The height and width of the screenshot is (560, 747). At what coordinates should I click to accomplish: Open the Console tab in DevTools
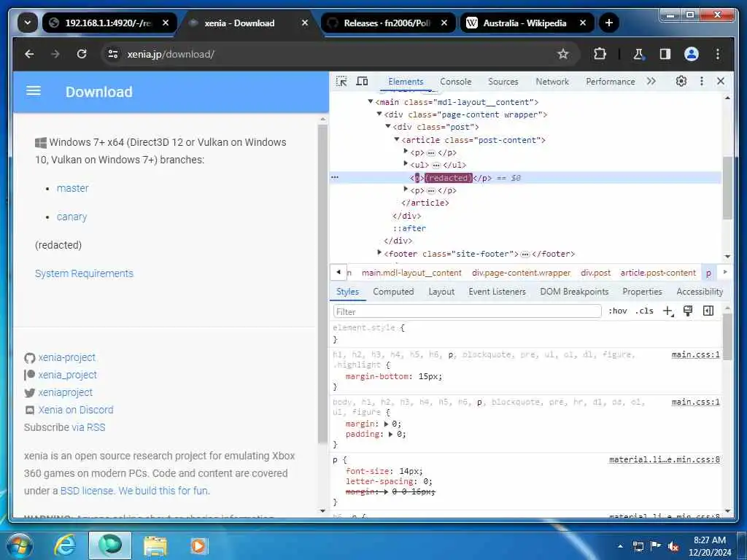455,82
